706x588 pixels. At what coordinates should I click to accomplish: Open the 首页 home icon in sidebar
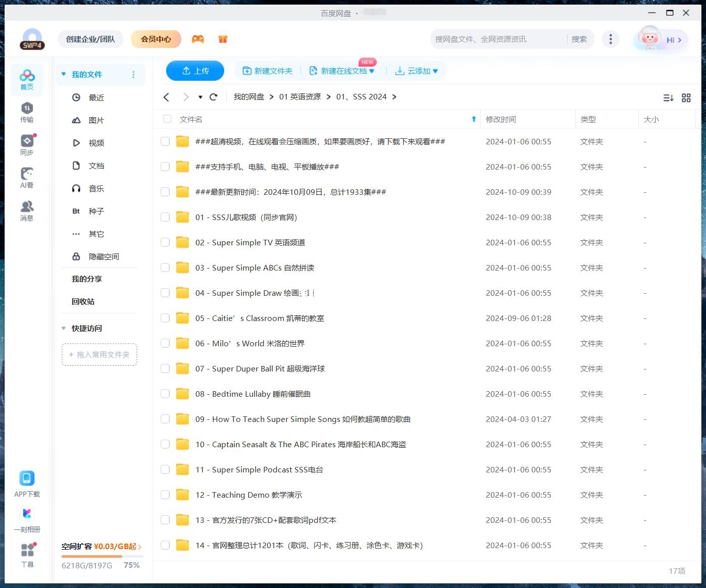[27, 79]
